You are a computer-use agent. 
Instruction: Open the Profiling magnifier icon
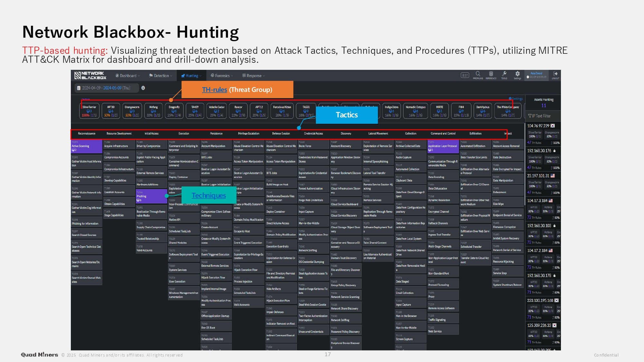coord(478,74)
